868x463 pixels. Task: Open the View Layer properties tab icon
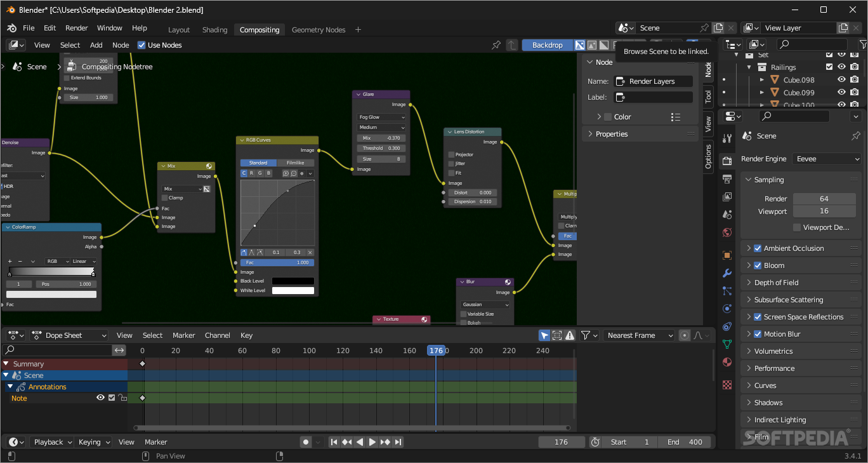coord(727,197)
